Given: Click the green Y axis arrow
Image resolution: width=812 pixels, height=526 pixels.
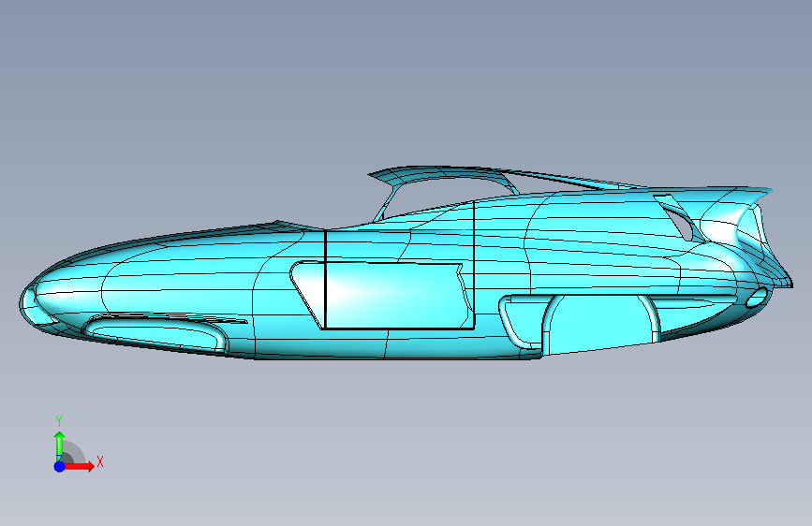Looking at the screenshot, I should [x=60, y=446].
